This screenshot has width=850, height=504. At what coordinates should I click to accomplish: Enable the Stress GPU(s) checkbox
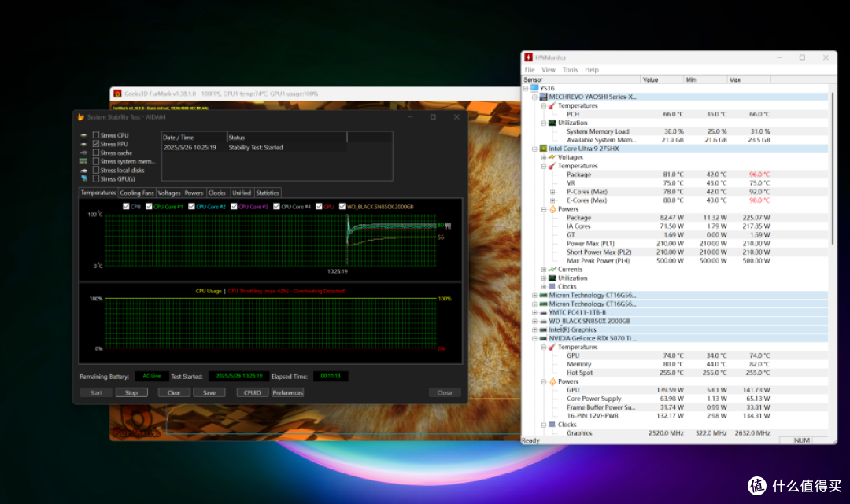point(96,178)
